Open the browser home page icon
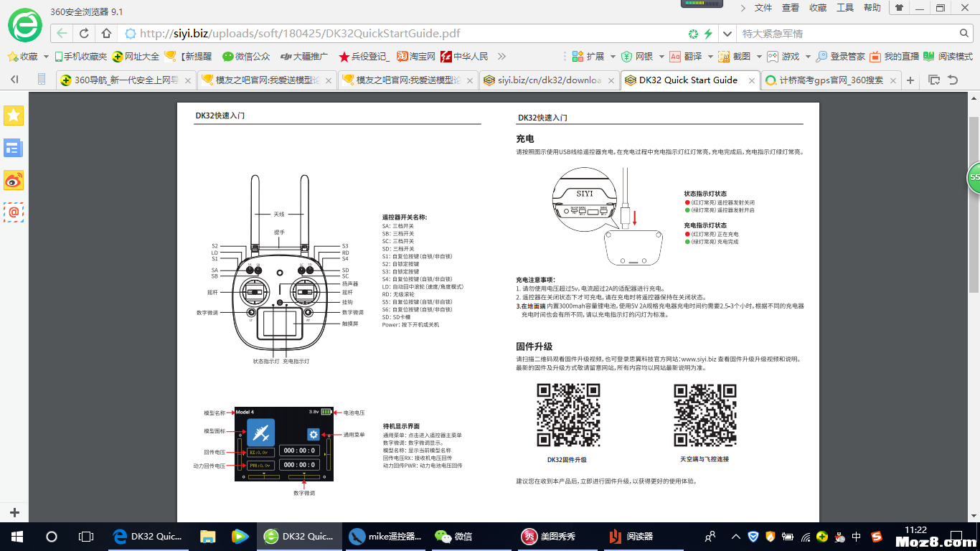The width and height of the screenshot is (980, 551). 106,33
